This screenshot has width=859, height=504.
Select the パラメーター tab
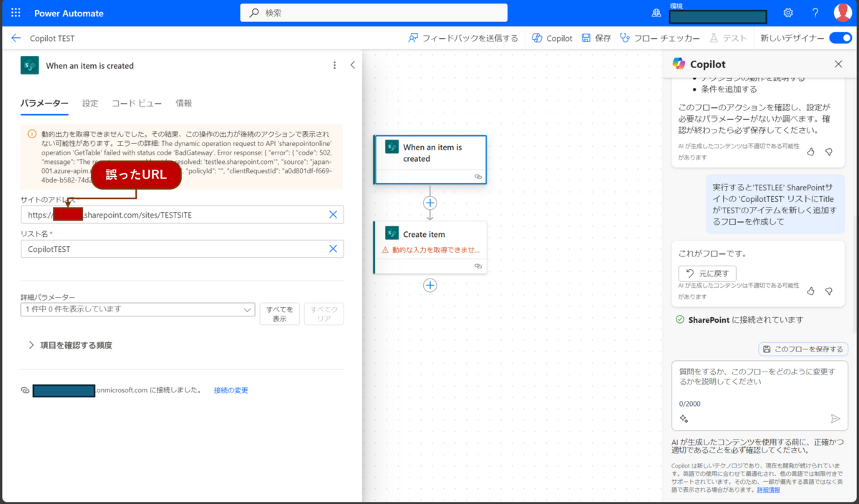pos(44,104)
